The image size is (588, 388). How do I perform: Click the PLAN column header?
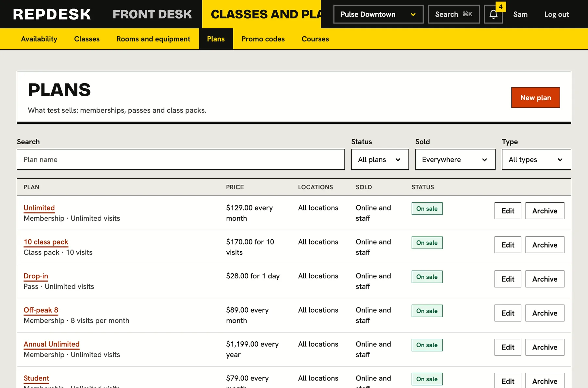[31, 187]
